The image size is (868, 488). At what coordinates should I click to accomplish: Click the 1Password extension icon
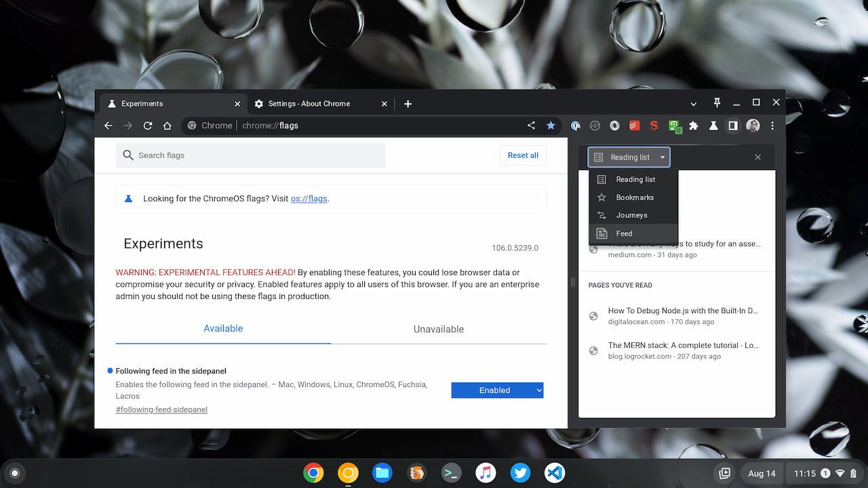[576, 125]
